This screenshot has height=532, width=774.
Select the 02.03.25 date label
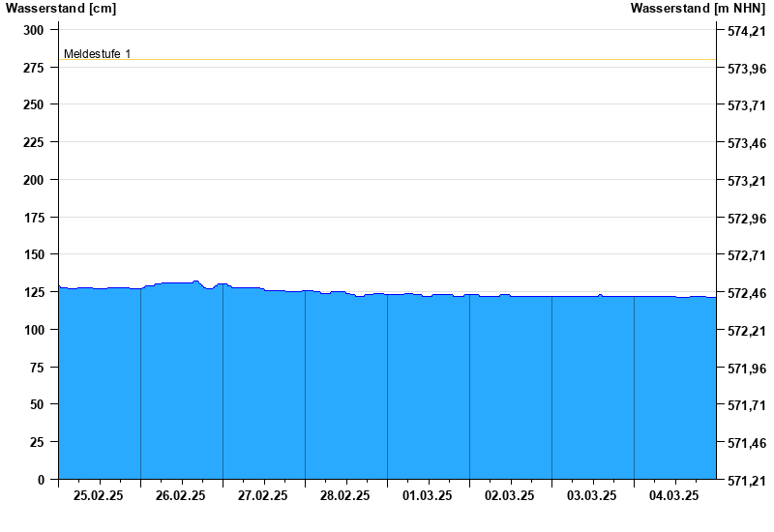[510, 495]
